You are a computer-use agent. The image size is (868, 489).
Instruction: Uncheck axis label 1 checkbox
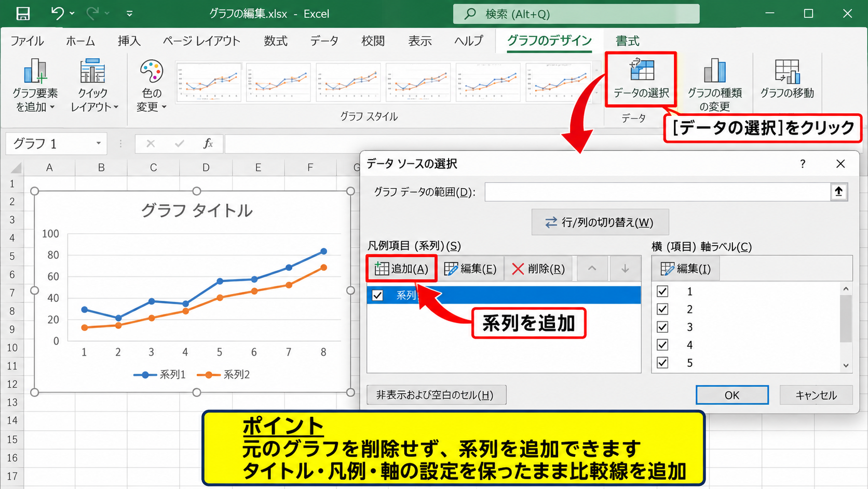click(x=662, y=291)
